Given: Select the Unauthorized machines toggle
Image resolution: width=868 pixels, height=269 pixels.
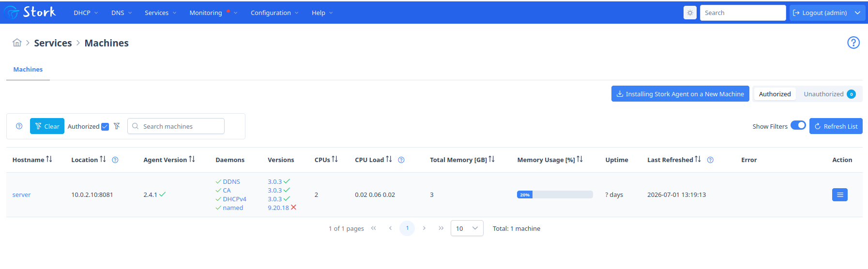Looking at the screenshot, I should 829,94.
